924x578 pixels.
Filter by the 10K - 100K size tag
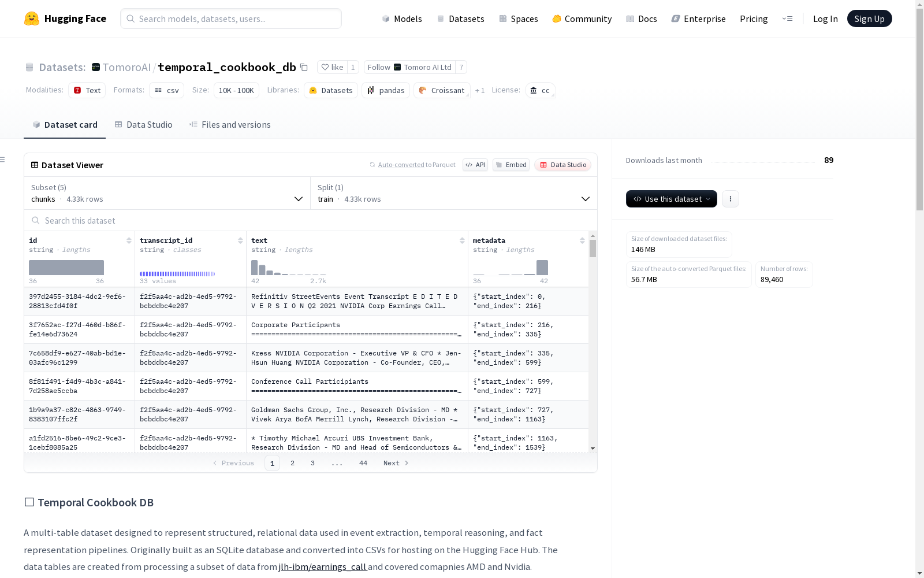[236, 90]
